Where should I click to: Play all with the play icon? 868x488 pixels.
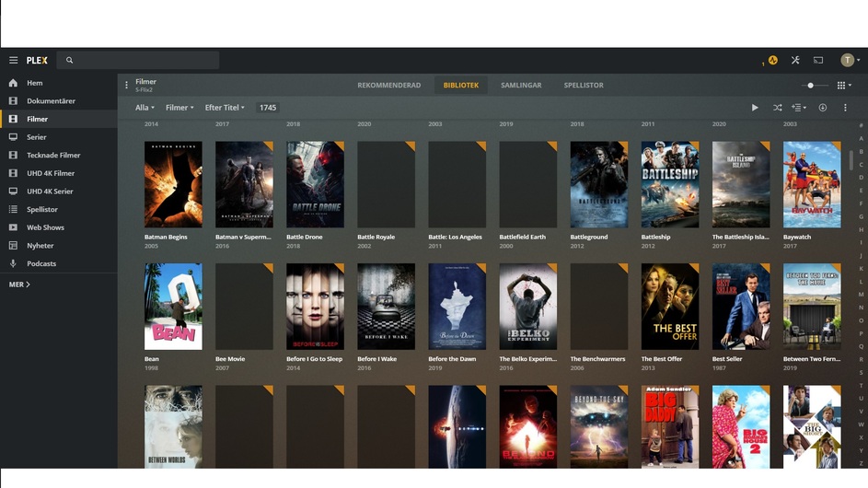(755, 108)
